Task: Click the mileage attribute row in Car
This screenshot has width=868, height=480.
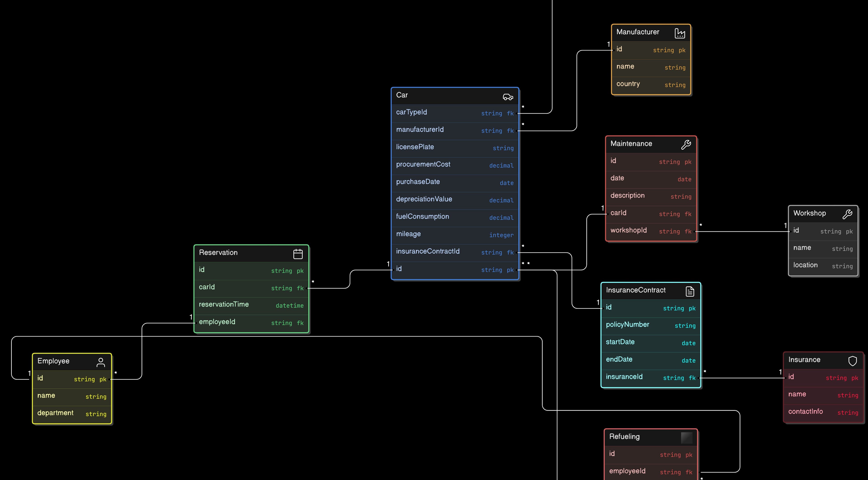Action: [x=408, y=234]
